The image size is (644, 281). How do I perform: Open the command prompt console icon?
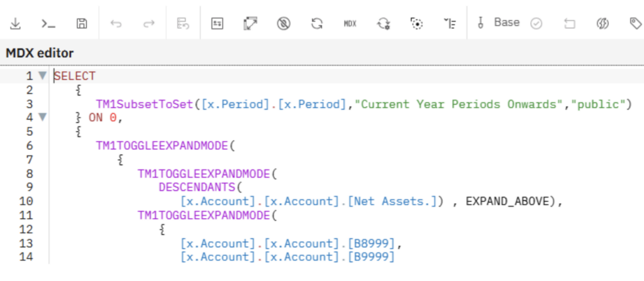click(48, 23)
